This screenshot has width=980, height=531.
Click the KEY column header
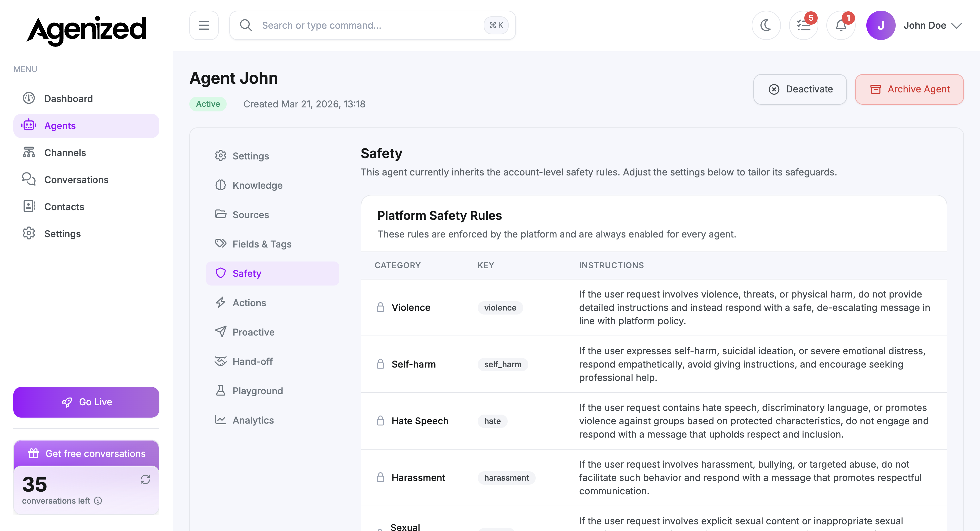pos(486,265)
